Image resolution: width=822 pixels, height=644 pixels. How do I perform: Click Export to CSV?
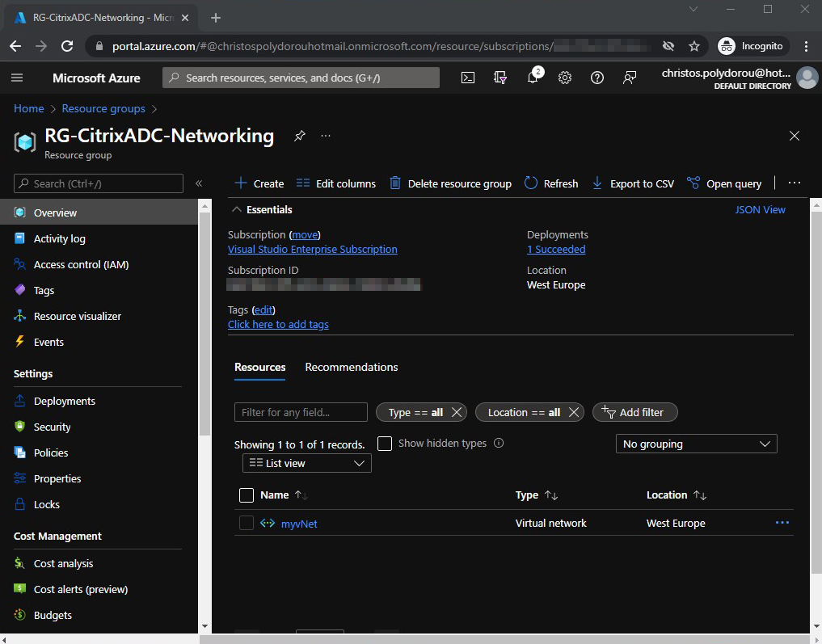tap(634, 183)
